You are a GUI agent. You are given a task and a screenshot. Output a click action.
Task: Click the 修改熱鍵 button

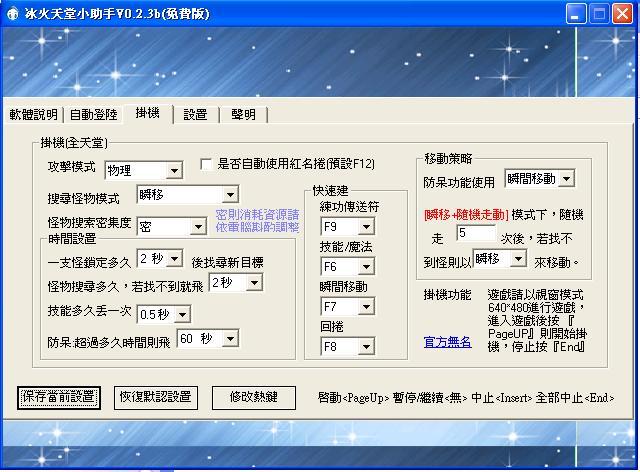coord(253,397)
